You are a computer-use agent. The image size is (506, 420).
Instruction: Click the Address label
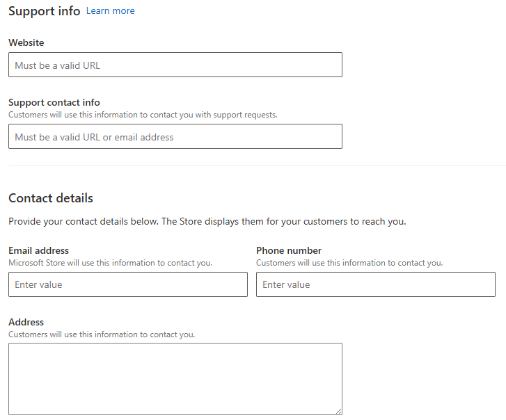point(26,322)
